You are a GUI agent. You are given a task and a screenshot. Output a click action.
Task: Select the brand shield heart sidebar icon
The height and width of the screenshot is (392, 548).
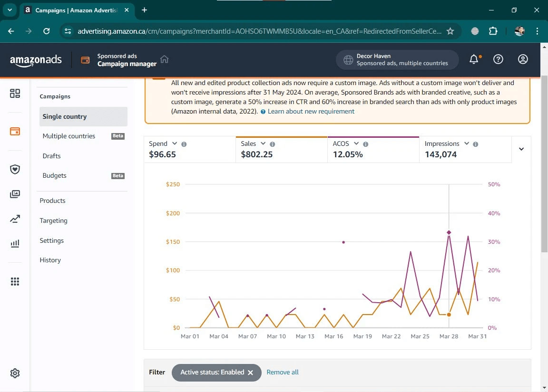pyautogui.click(x=15, y=170)
